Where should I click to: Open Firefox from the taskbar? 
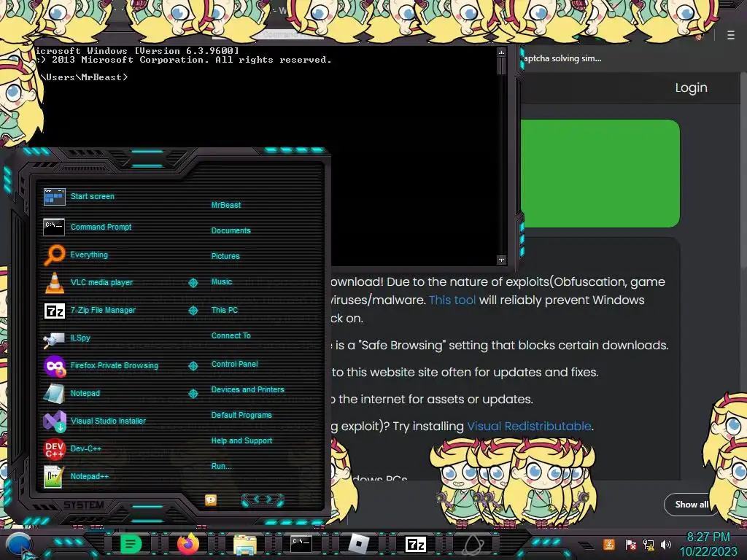point(187,544)
